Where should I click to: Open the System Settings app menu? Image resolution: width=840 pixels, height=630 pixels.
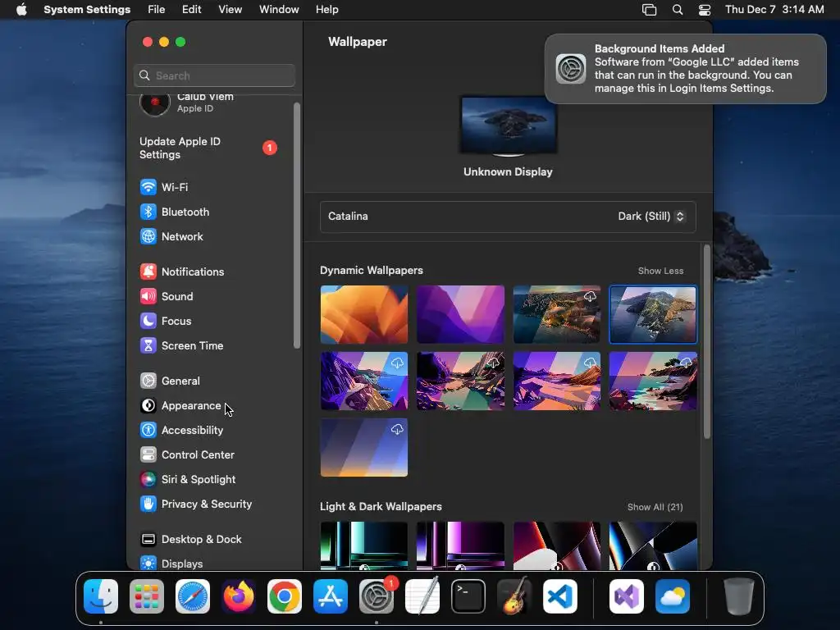[87, 10]
